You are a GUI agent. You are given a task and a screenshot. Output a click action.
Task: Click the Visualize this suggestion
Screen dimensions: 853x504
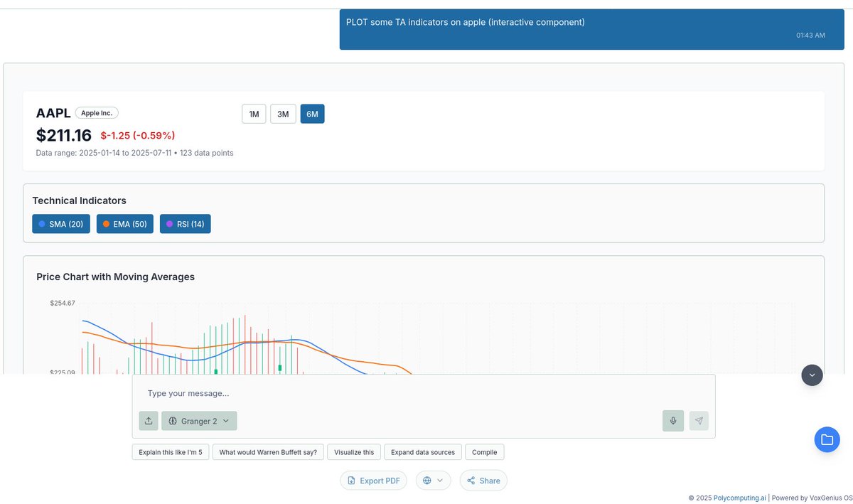pyautogui.click(x=353, y=452)
